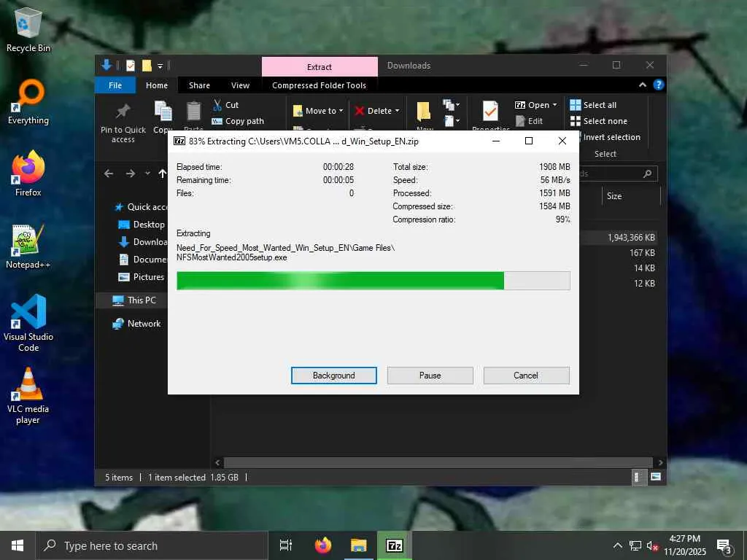This screenshot has height=560, width=747.
Task: Open the Windows Start menu
Action: pyautogui.click(x=18, y=545)
